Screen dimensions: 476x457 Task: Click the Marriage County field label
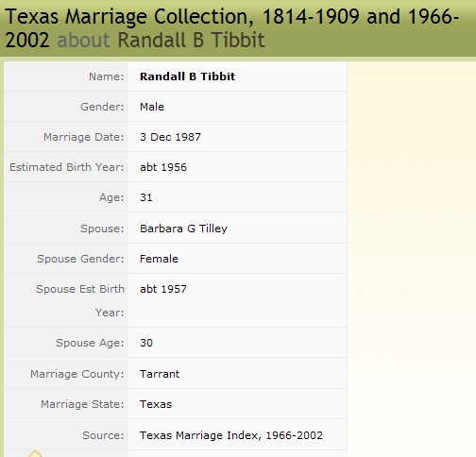77,374
